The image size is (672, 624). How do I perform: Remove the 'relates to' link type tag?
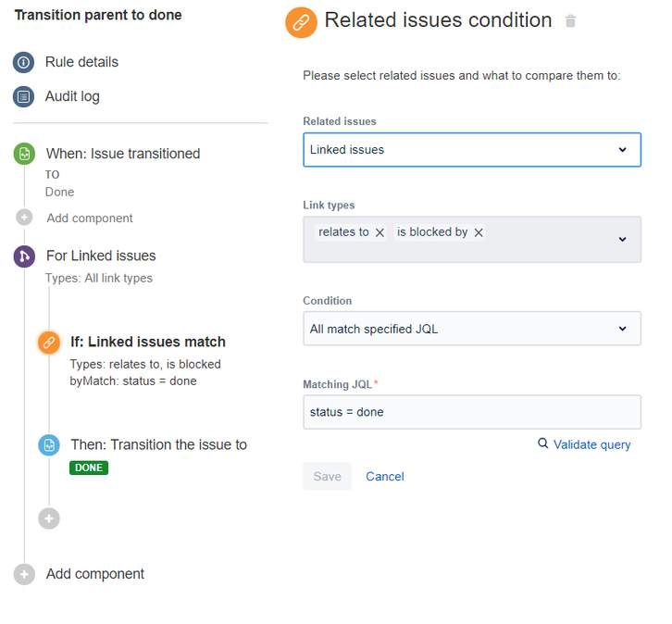[380, 232]
